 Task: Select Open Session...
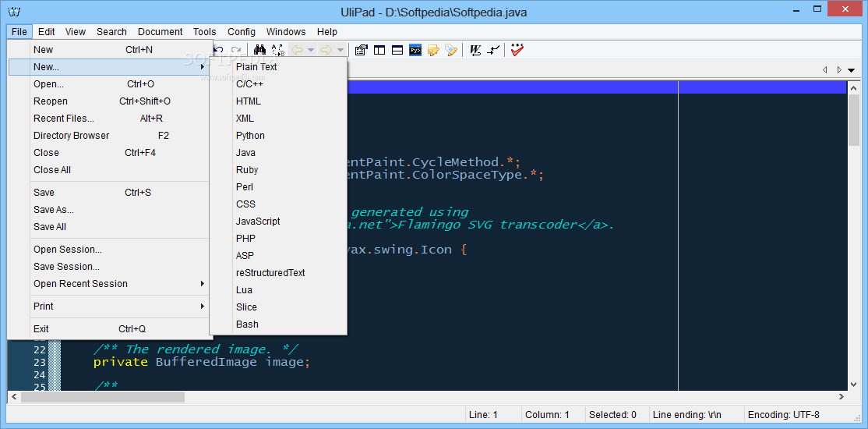point(109,250)
